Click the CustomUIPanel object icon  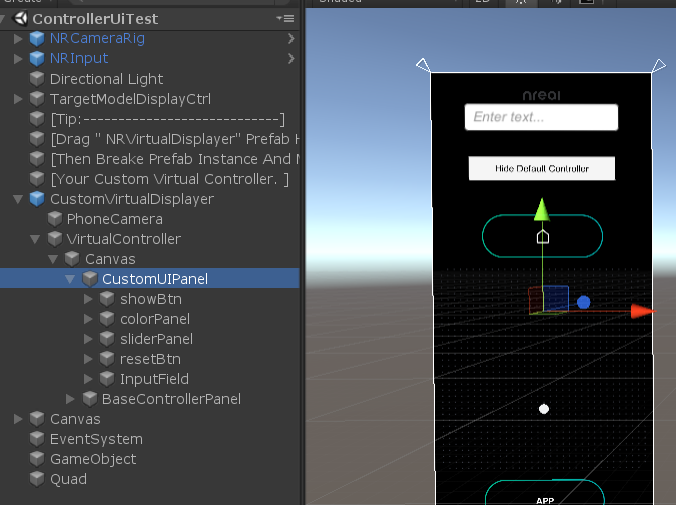tap(90, 279)
